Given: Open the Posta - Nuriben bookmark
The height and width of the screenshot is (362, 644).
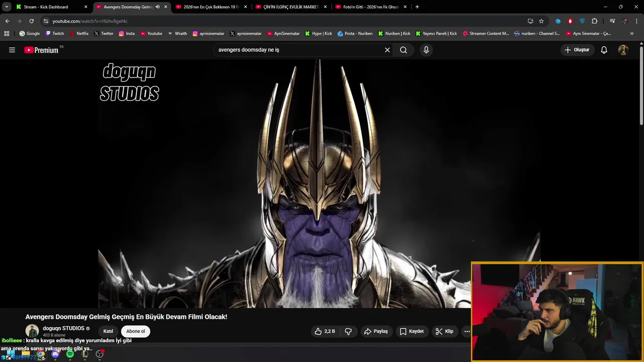Looking at the screenshot, I should point(355,34).
